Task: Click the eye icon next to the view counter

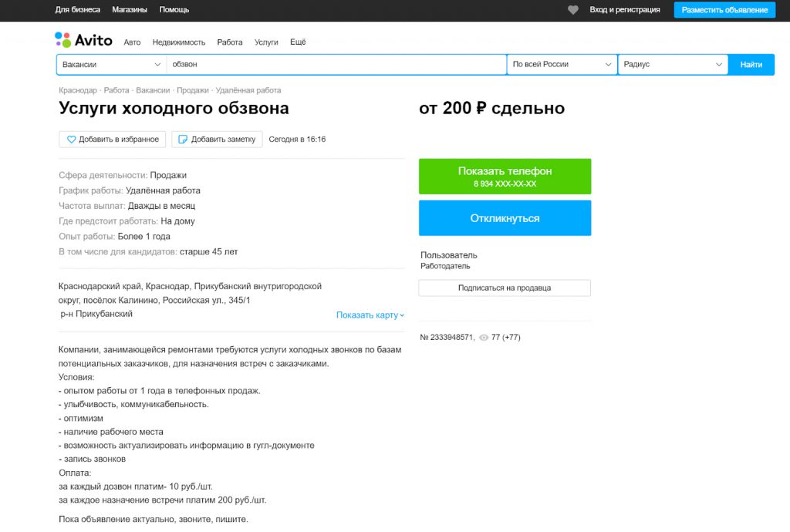Action: pyautogui.click(x=484, y=337)
